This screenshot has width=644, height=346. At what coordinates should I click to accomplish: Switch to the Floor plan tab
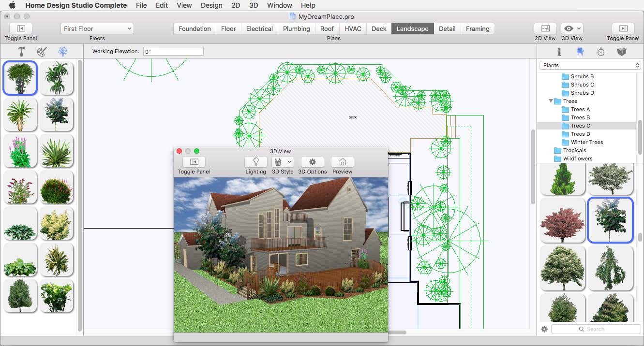[x=228, y=29]
